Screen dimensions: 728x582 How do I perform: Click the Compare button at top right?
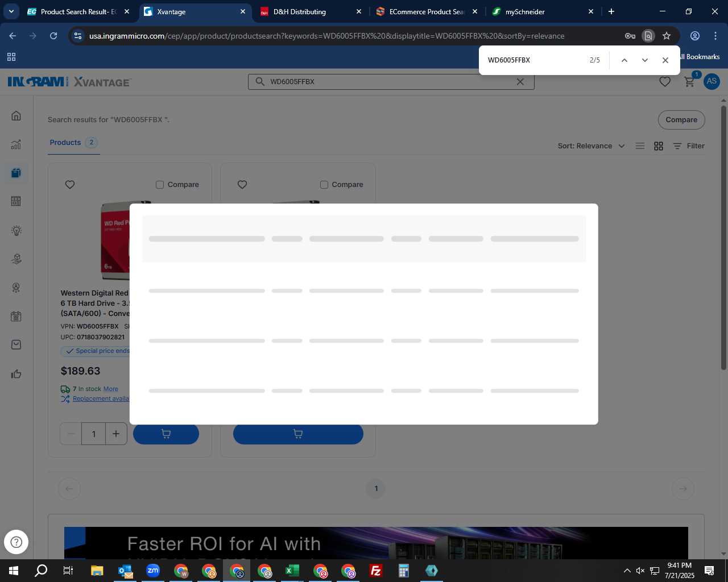681,120
